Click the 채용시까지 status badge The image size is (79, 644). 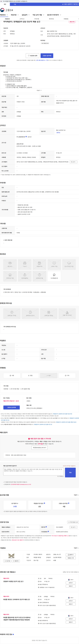click(x=72, y=22)
